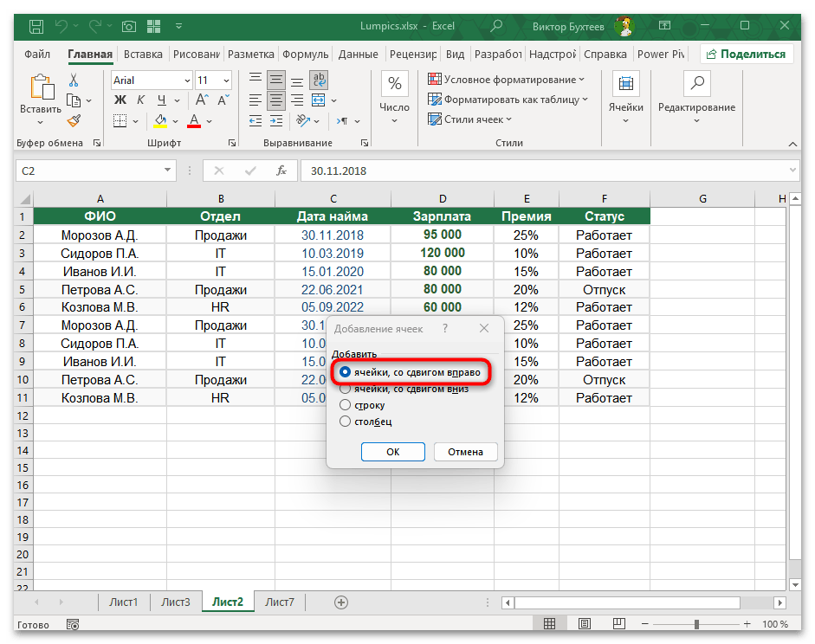Select the Format Painter brush icon
Screen dimensions: 815x644
point(74,120)
